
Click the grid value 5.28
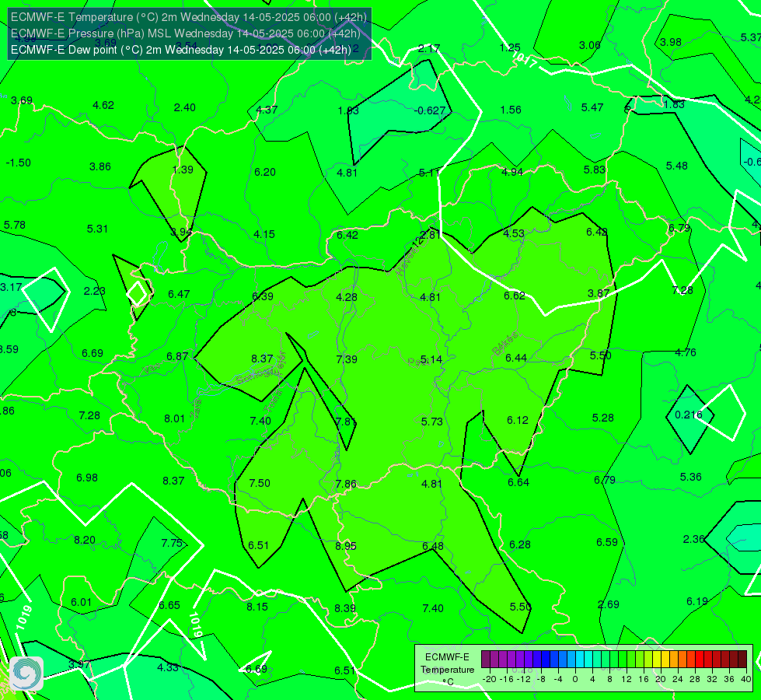click(x=602, y=418)
